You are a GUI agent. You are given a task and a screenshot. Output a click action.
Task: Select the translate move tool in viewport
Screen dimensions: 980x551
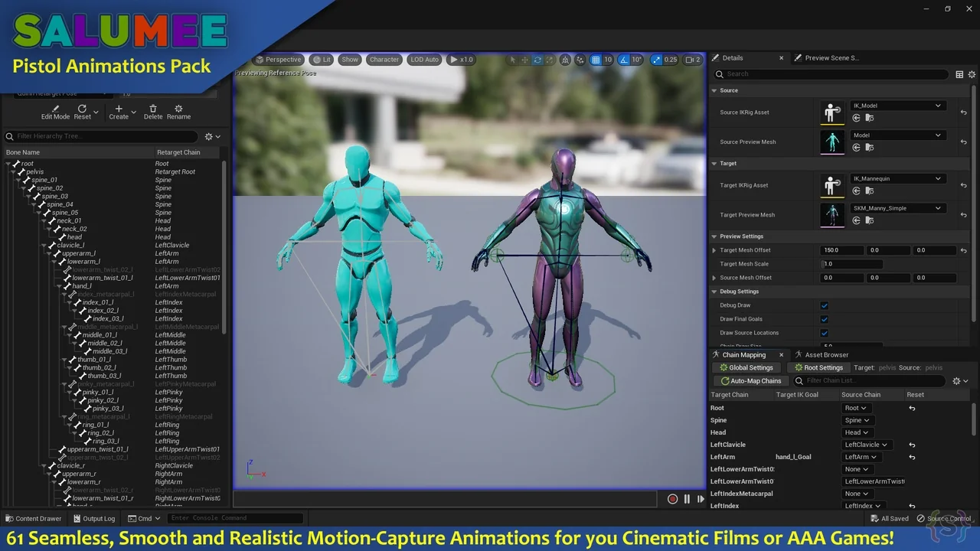[524, 60]
